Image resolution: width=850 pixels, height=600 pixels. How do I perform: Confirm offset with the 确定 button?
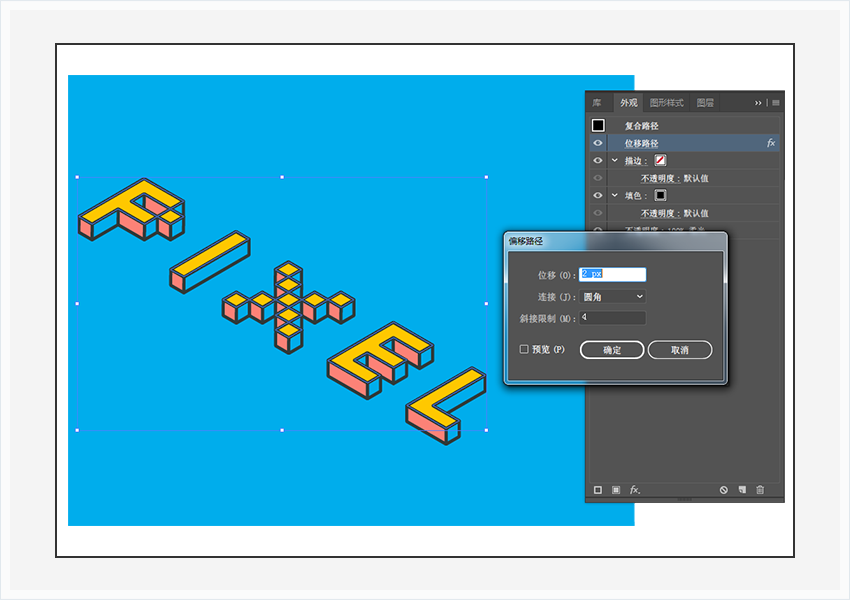click(x=612, y=350)
